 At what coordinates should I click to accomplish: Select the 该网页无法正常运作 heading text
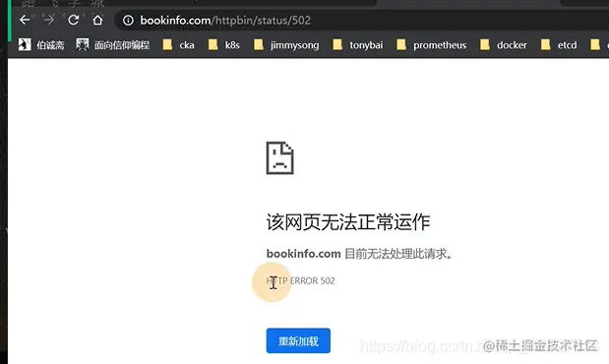click(348, 222)
